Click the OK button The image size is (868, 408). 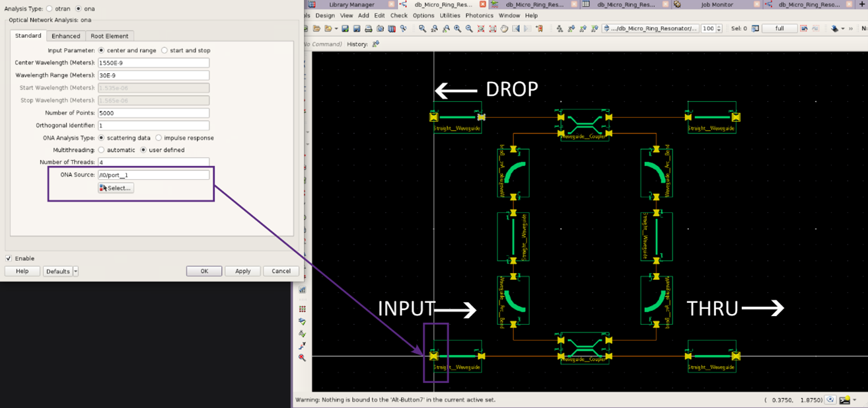tap(204, 271)
